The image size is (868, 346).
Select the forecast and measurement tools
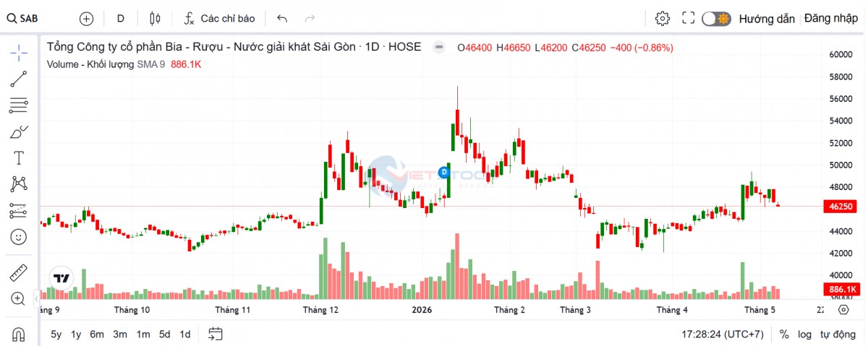(19, 210)
